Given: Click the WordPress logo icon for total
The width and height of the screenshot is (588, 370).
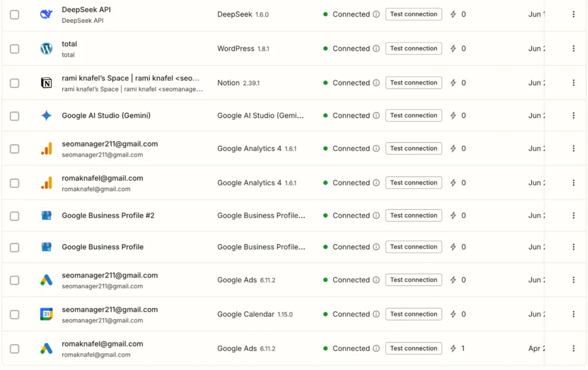Looking at the screenshot, I should [x=46, y=48].
